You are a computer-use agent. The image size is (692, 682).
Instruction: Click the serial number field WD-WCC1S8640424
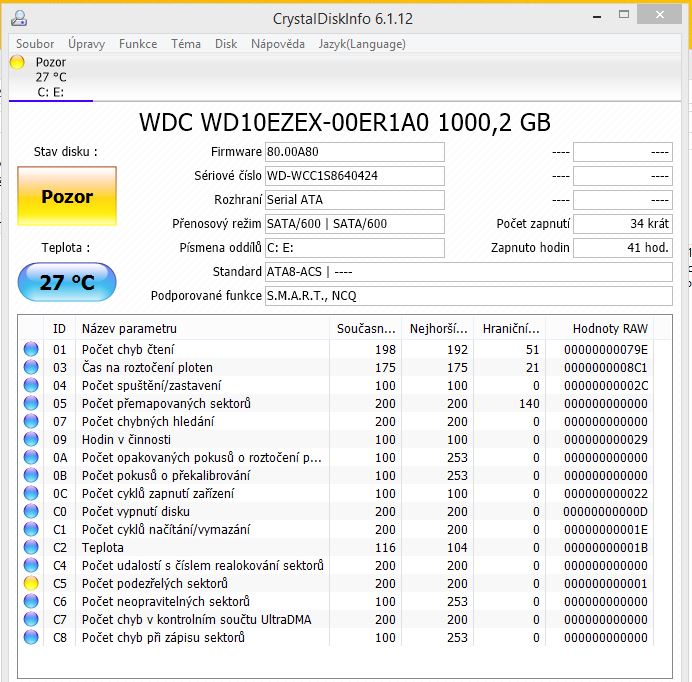click(355, 176)
